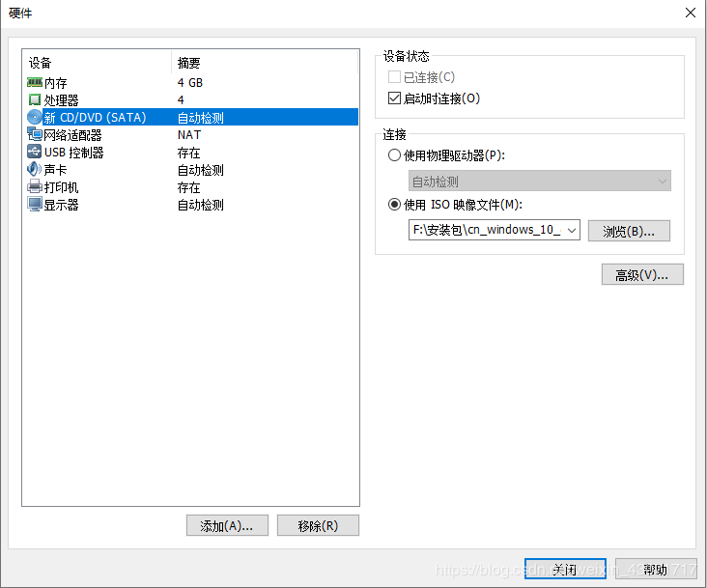Click the processor (处理器) chip icon
Image resolution: width=707 pixels, height=588 pixels.
[x=35, y=100]
